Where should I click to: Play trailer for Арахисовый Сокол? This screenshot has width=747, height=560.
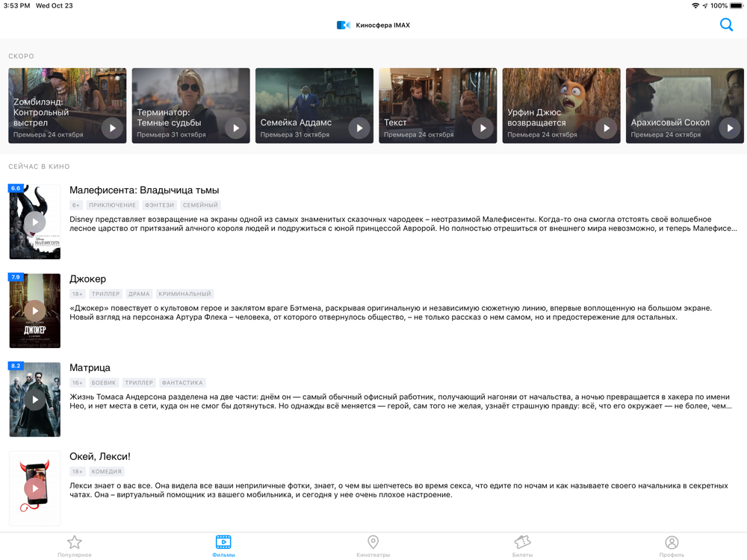tap(730, 128)
